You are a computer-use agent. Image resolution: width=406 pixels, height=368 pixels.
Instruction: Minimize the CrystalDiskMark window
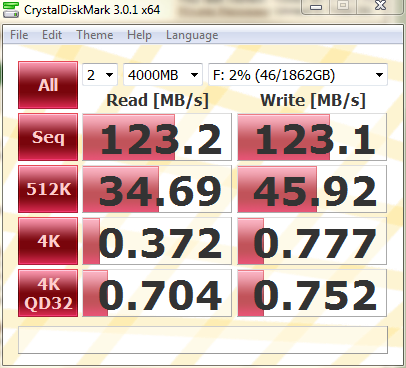click(x=316, y=6)
